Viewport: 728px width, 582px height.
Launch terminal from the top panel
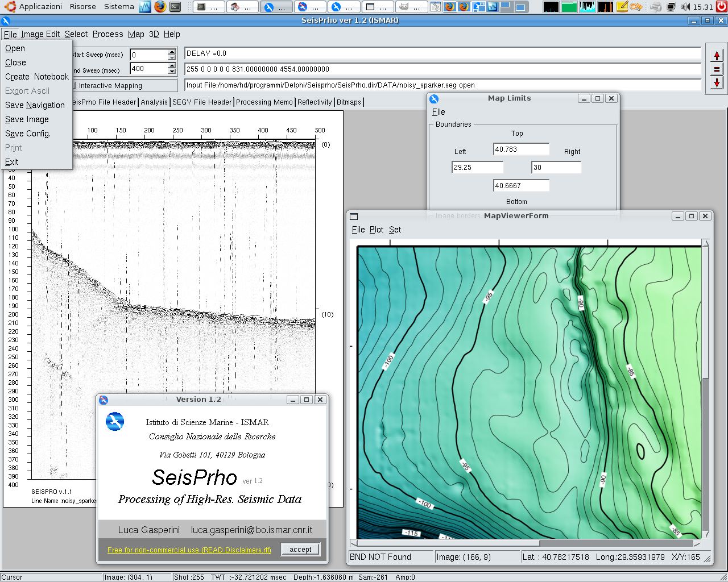coord(175,7)
